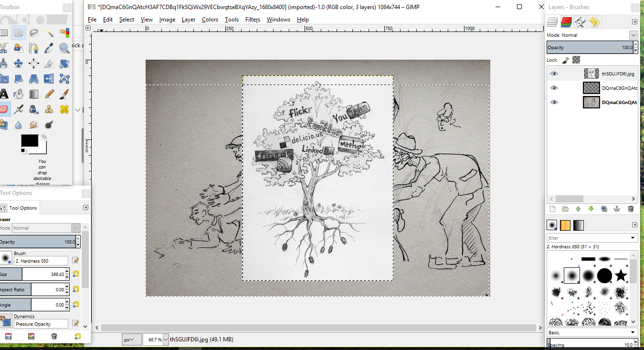644x350 pixels.
Task: Raise the selected layer
Action: pos(578,209)
